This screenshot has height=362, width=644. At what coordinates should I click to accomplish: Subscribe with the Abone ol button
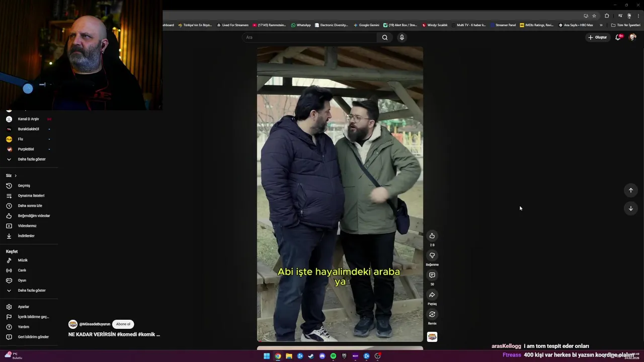tap(123, 324)
